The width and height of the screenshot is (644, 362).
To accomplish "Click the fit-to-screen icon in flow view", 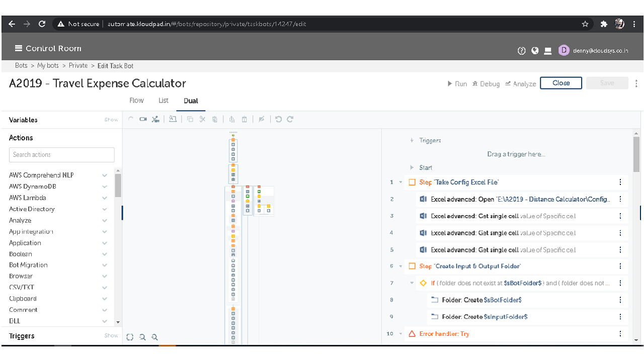I will pyautogui.click(x=130, y=337).
